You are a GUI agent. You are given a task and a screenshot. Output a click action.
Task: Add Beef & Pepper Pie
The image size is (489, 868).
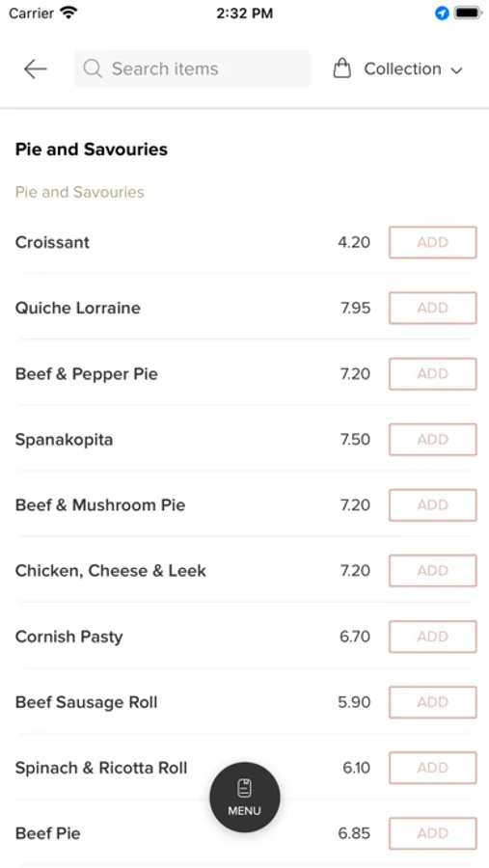(x=432, y=373)
